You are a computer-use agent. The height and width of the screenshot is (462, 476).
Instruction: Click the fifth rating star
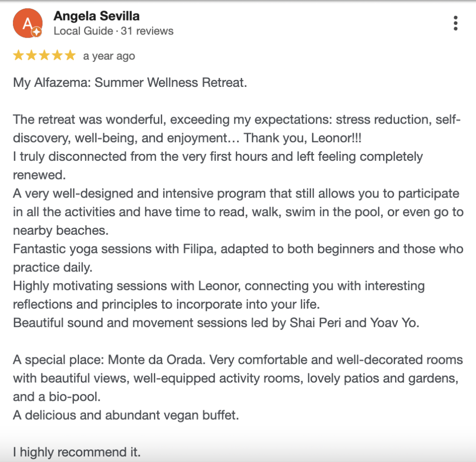pyautogui.click(x=70, y=56)
